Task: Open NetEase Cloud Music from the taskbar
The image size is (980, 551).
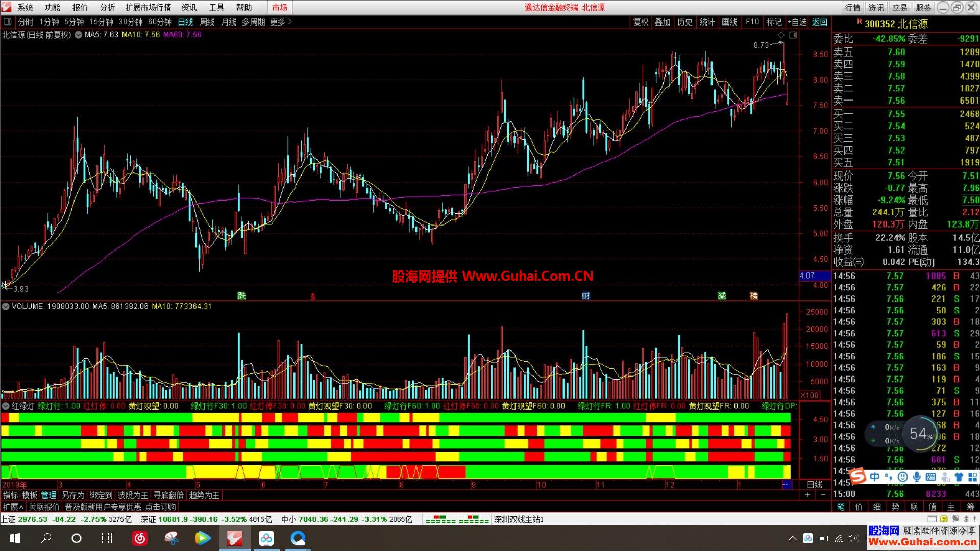Action: coord(140,538)
